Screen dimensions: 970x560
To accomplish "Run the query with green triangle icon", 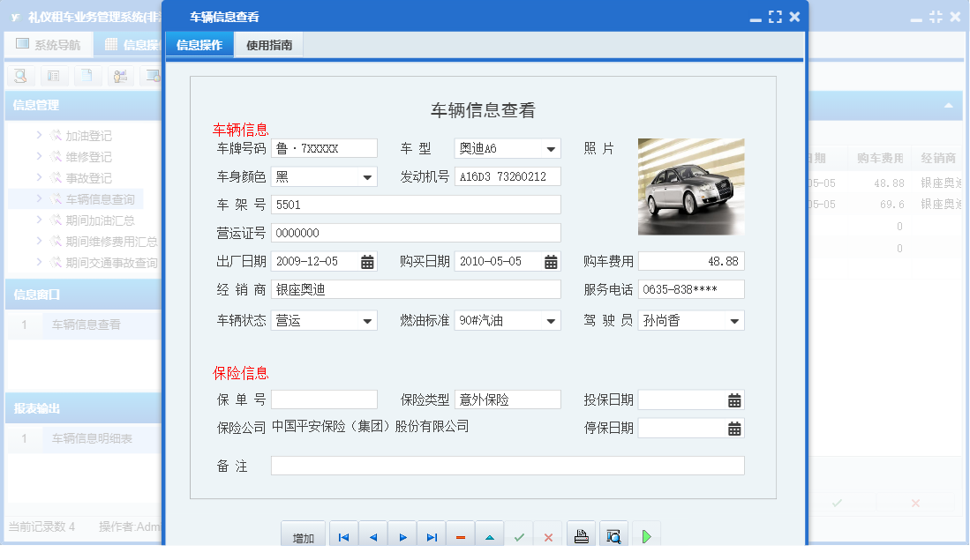I will (x=645, y=534).
